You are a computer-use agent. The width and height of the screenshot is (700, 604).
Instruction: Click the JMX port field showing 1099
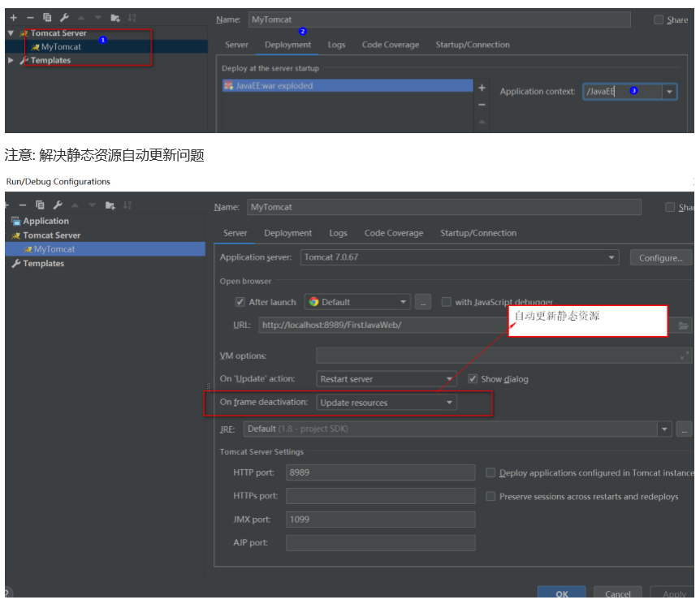click(380, 520)
